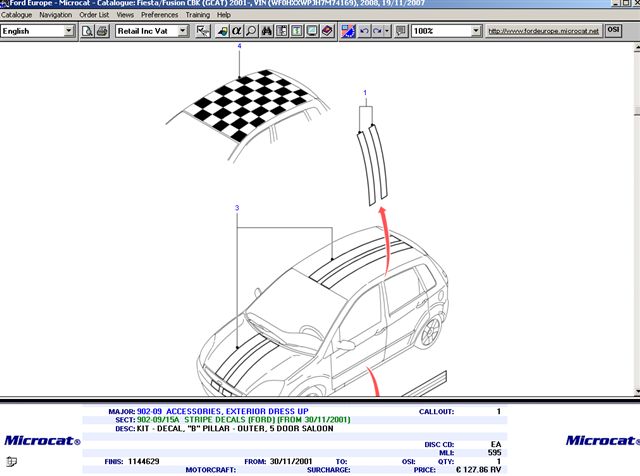Viewport: 640px width, 476px height.
Task: Click the redo arrow icon
Action: 378,32
